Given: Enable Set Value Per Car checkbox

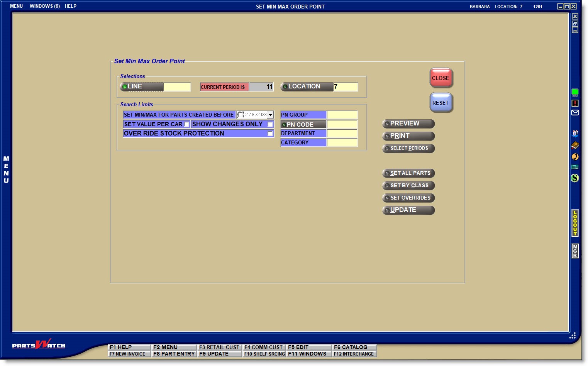Looking at the screenshot, I should (187, 124).
